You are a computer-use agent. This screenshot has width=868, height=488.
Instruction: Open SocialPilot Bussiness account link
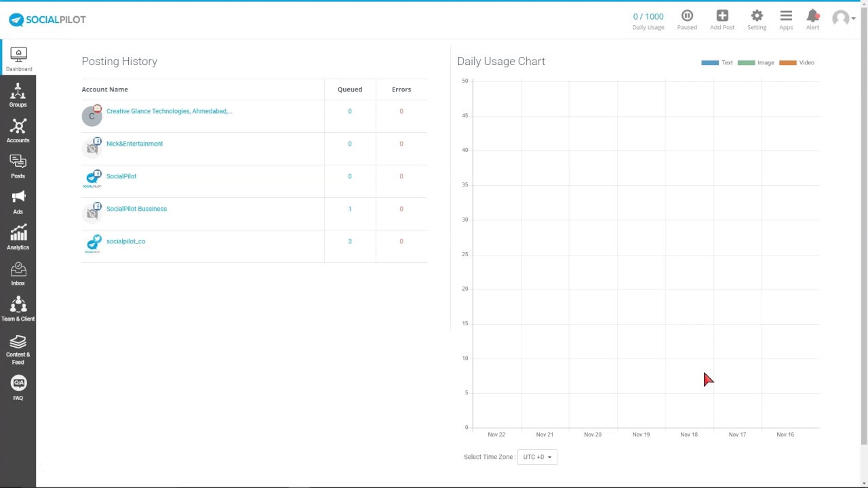(136, 209)
